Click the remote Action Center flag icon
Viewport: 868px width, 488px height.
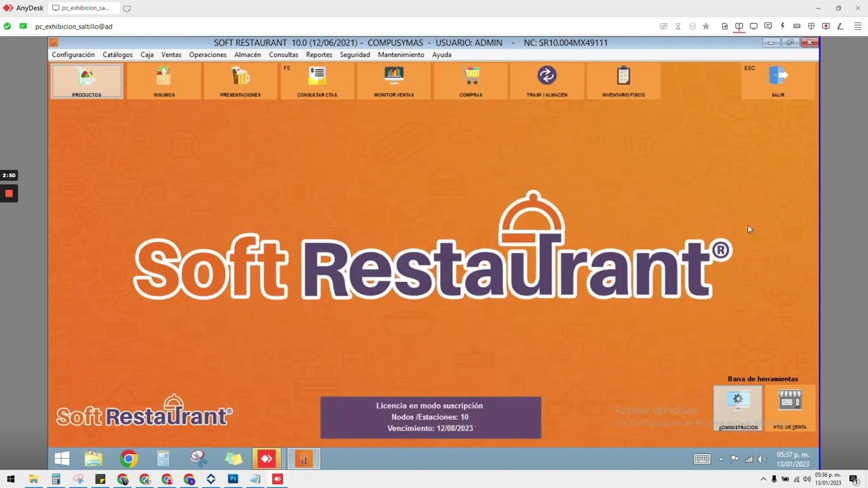[734, 459]
